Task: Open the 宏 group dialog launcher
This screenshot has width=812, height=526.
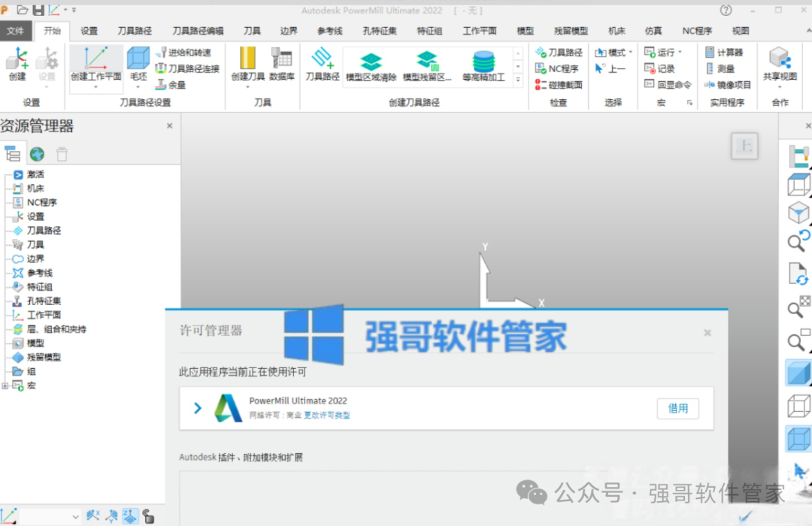Action: (x=689, y=102)
